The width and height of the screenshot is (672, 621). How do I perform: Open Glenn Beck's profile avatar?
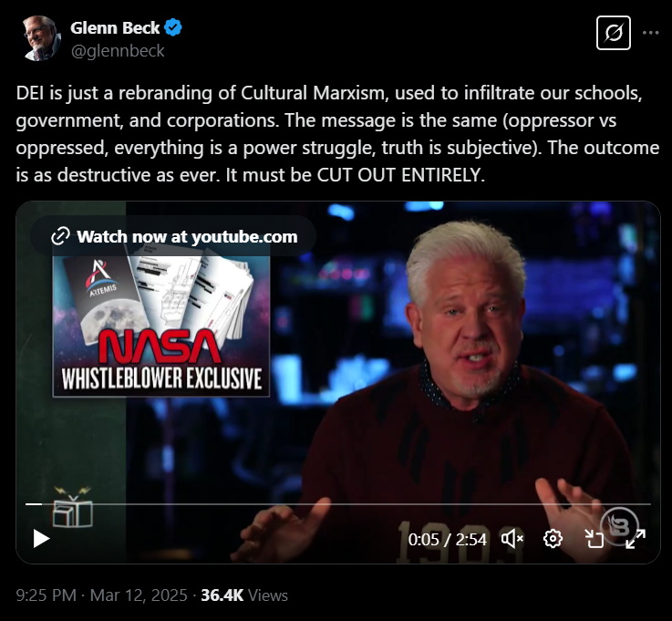click(41, 38)
